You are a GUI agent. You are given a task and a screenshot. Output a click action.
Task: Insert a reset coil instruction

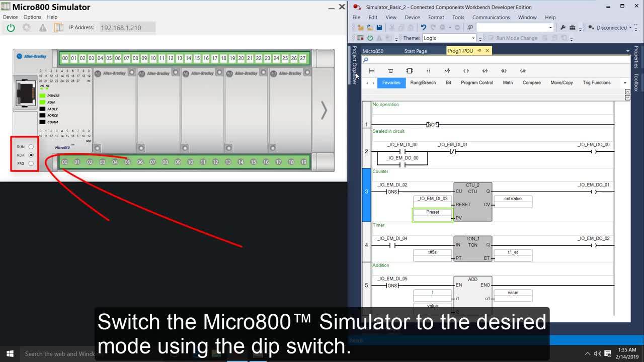(523, 71)
